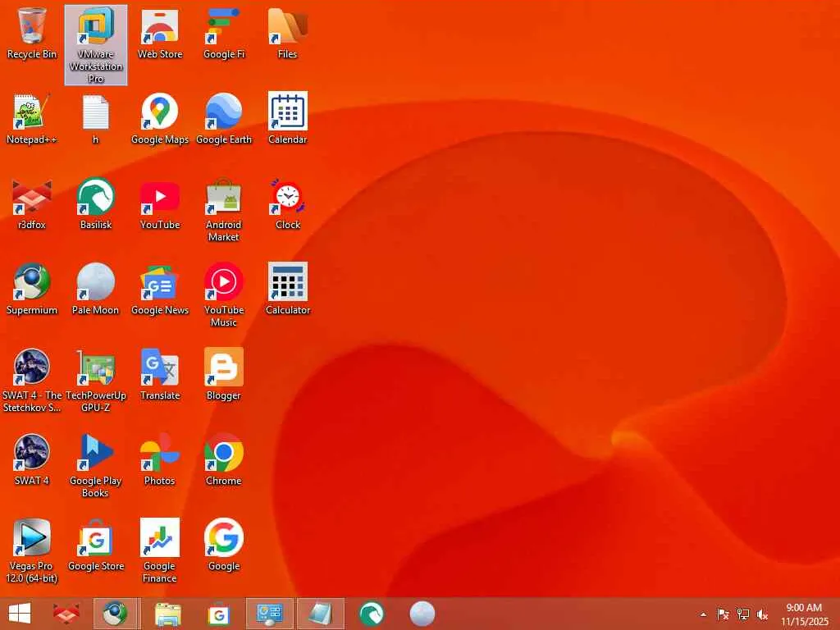Screen dimensions: 840x630
Task: Open the Blogger shortcut
Action: 224,374
